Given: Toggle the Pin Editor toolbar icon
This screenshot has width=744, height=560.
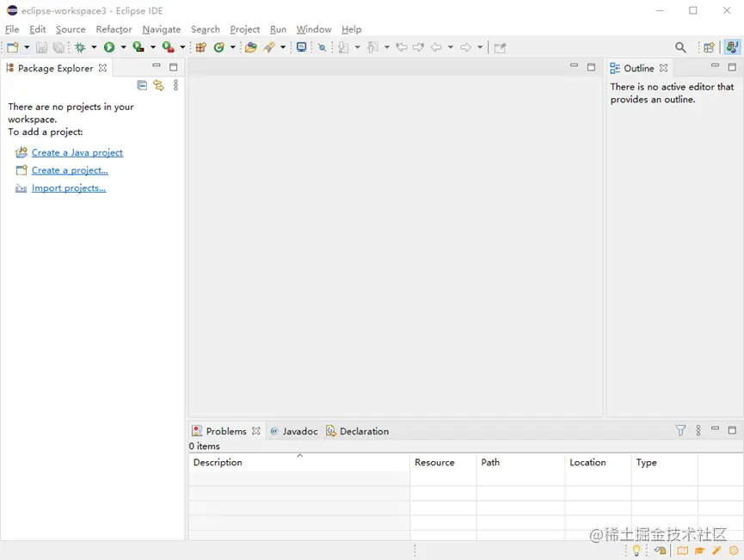Looking at the screenshot, I should tap(500, 47).
